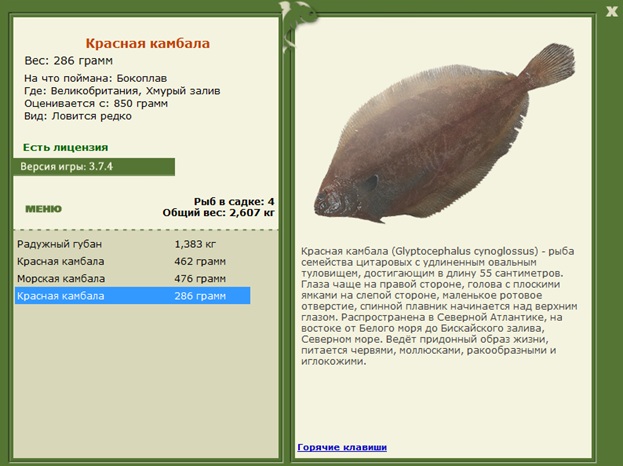Select Красная камбала 462 грамм row

click(x=133, y=261)
